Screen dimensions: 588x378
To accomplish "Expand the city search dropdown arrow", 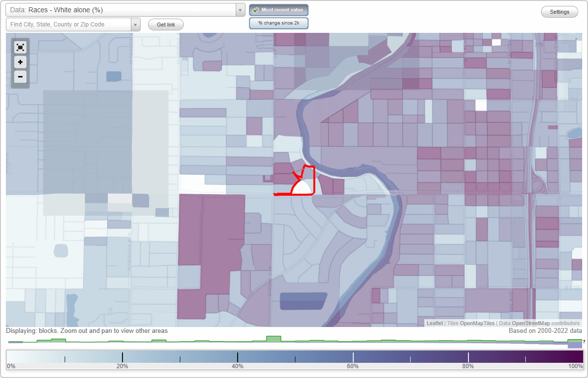I will [x=136, y=25].
